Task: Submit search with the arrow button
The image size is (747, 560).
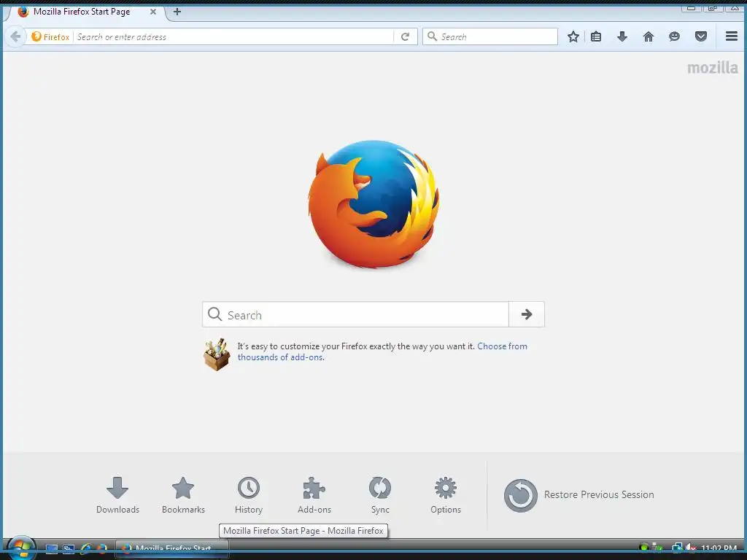Action: pyautogui.click(x=527, y=314)
